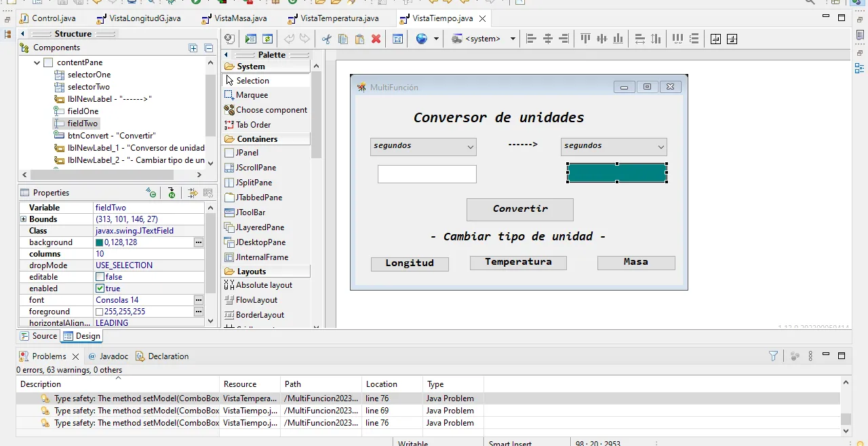This screenshot has width=868, height=446.
Task: Click the Replicate width icon
Action: [x=639, y=39]
